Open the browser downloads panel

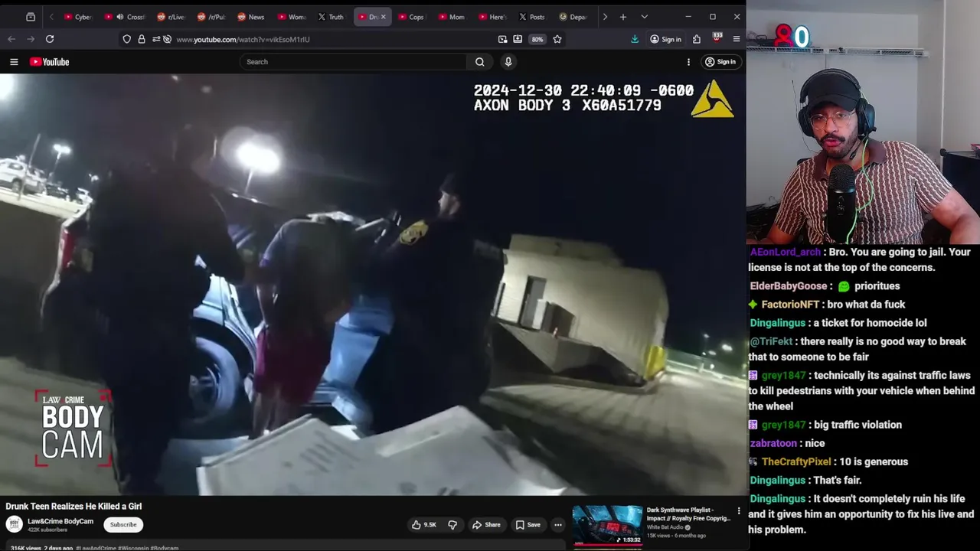(x=635, y=39)
